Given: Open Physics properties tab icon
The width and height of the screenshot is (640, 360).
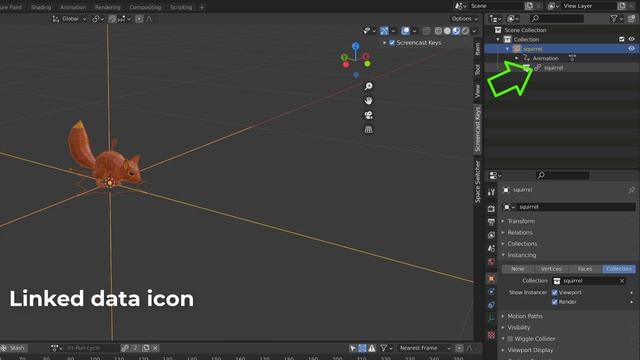Looking at the screenshot, I should (491, 291).
